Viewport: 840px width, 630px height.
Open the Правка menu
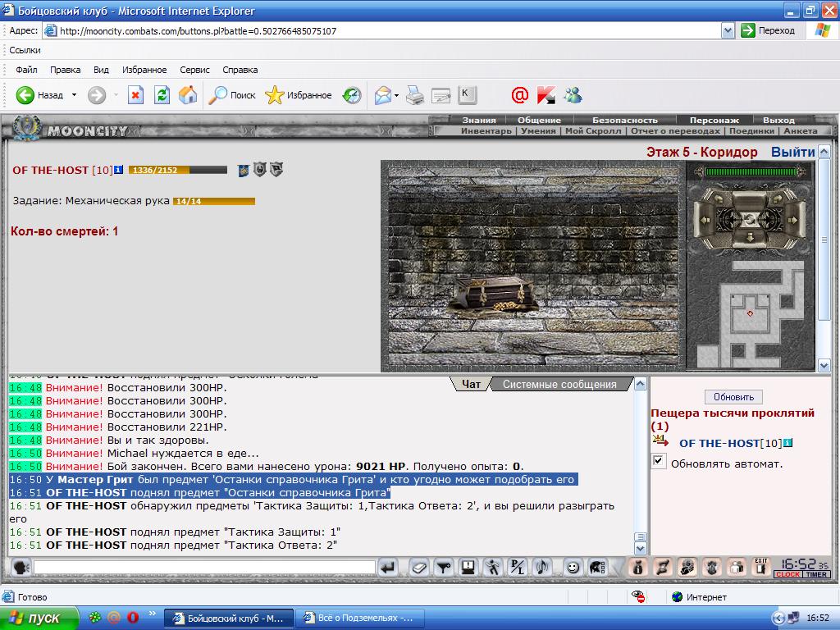point(66,70)
